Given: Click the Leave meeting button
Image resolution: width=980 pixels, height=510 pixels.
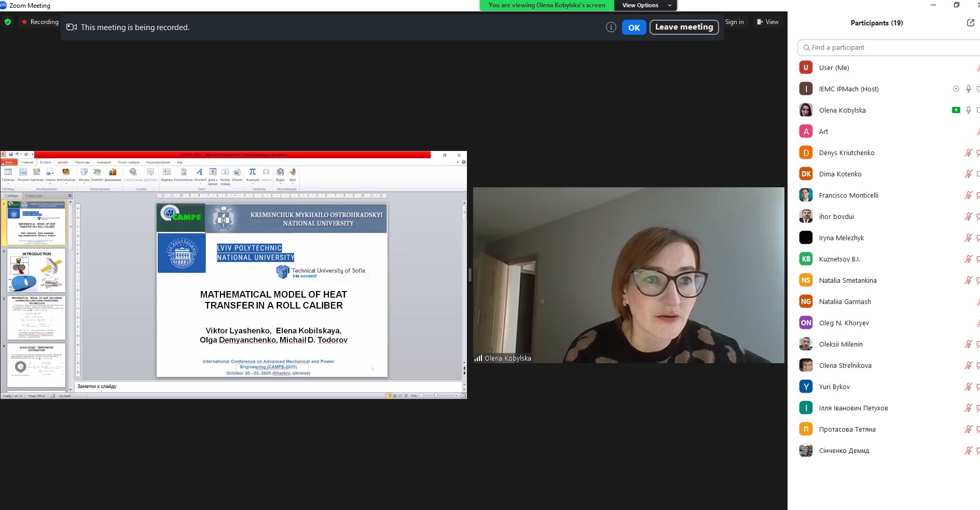Looking at the screenshot, I should [684, 27].
